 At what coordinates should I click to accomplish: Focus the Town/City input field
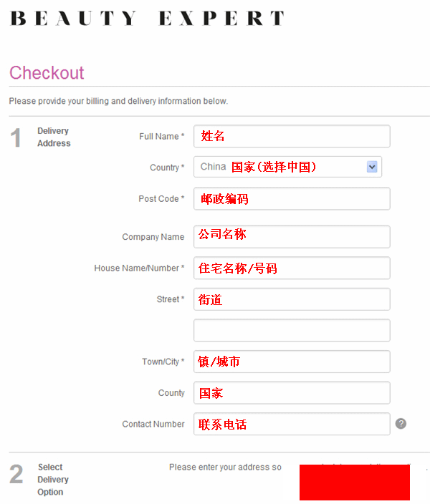point(292,362)
